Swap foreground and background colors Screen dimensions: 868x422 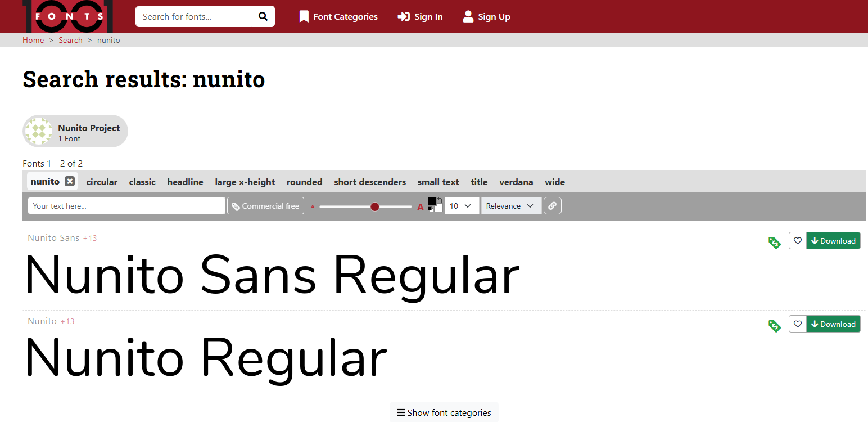tap(440, 200)
